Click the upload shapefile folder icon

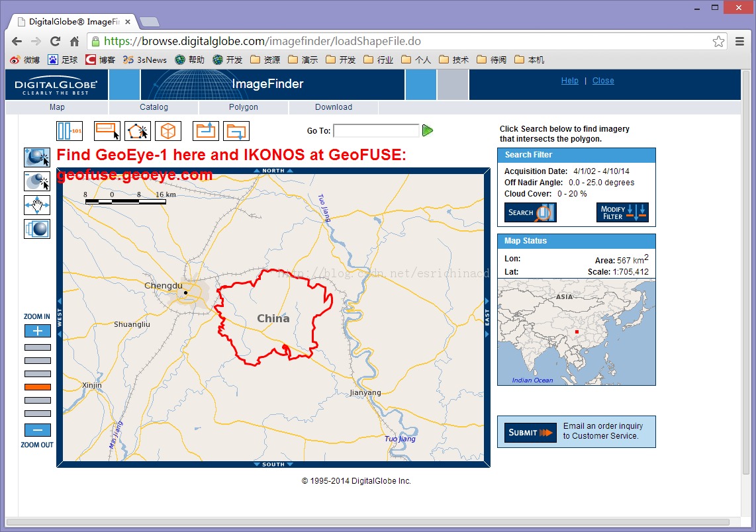tap(206, 130)
